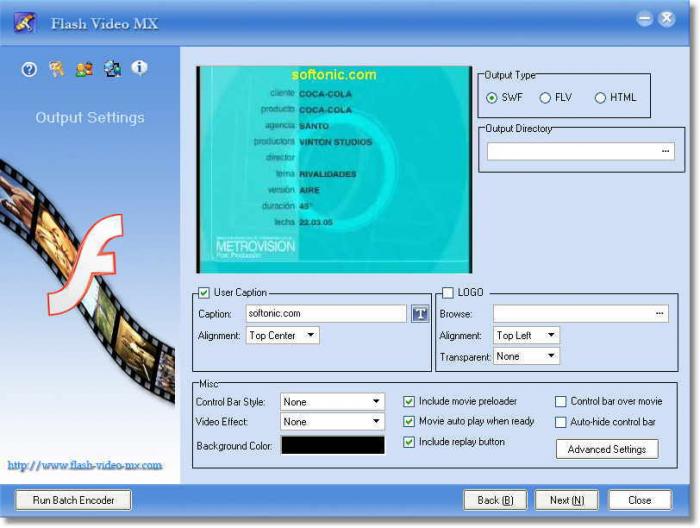
Task: Click the caption font T icon
Action: pyautogui.click(x=420, y=314)
